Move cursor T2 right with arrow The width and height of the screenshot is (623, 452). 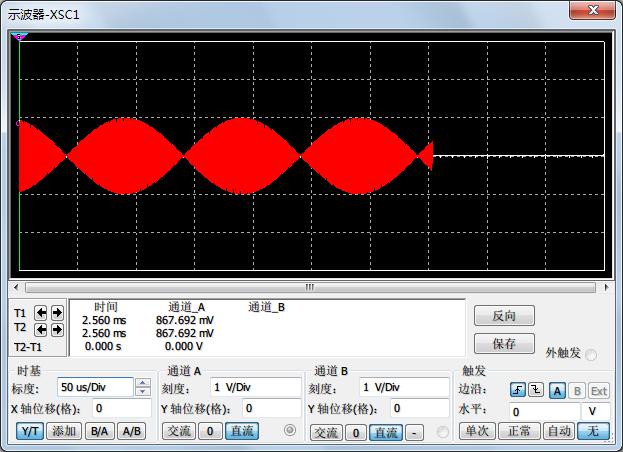pyautogui.click(x=56, y=329)
